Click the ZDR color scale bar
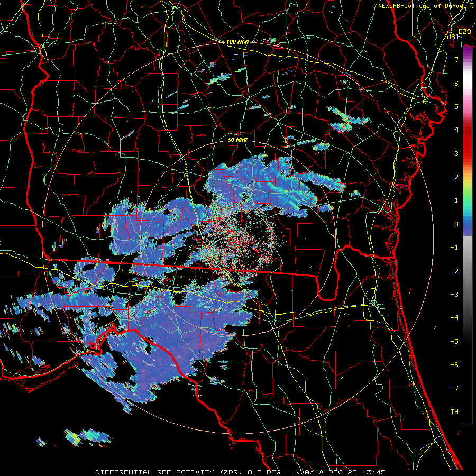 [467, 235]
